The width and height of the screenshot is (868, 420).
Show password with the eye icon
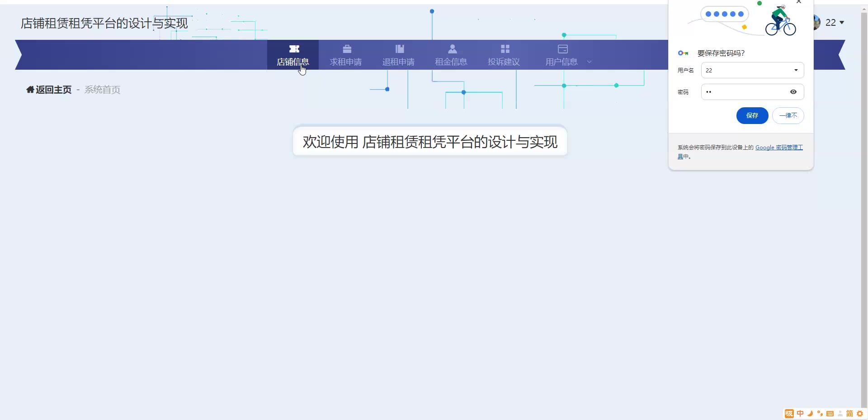coord(793,92)
